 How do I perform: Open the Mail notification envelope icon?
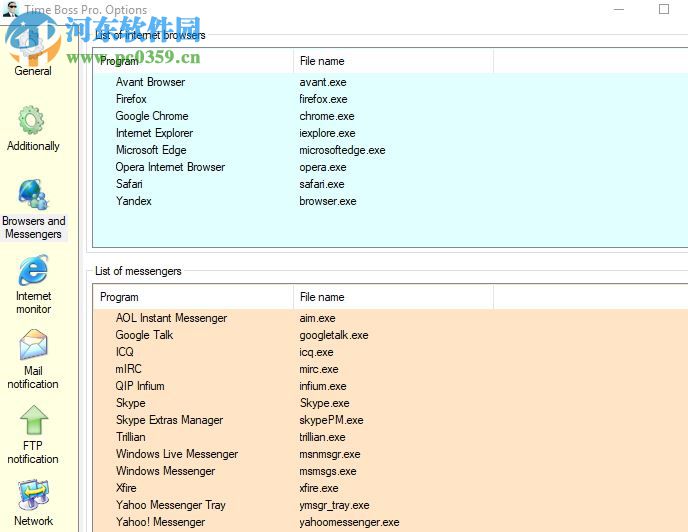[33, 346]
